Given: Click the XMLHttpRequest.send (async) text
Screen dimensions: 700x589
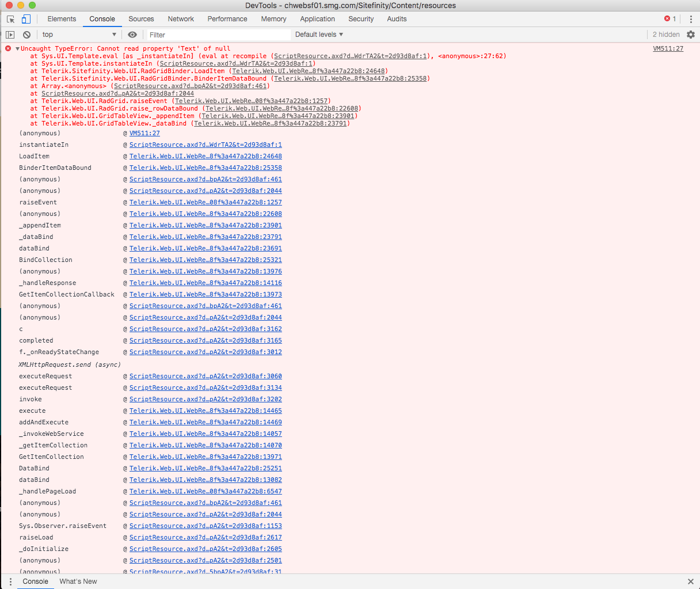Looking at the screenshot, I should click(x=70, y=365).
